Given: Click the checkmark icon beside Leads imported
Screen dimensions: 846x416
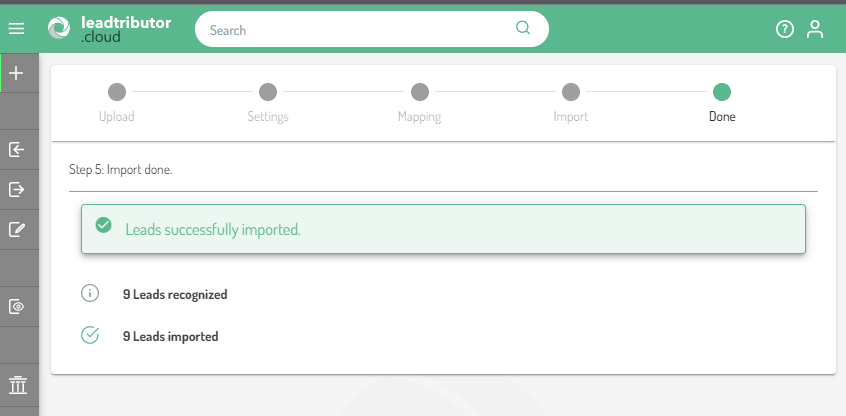Looking at the screenshot, I should tap(90, 336).
